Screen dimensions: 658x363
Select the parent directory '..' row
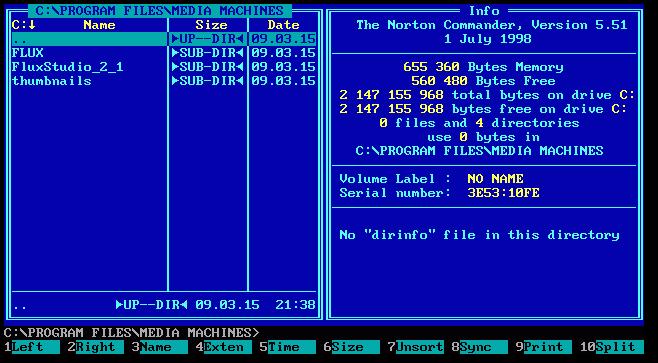coord(164,39)
